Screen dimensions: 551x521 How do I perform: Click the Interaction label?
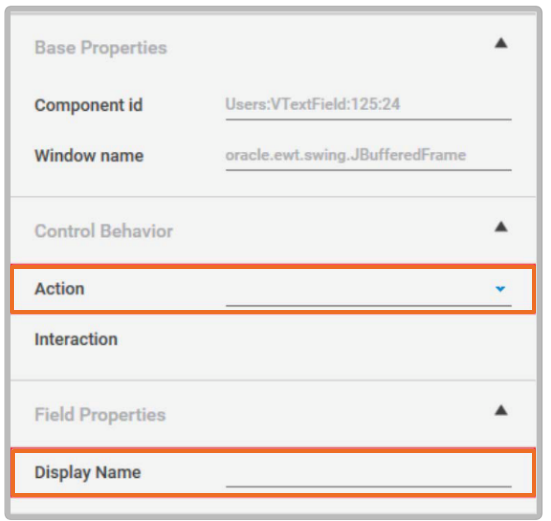click(x=76, y=339)
